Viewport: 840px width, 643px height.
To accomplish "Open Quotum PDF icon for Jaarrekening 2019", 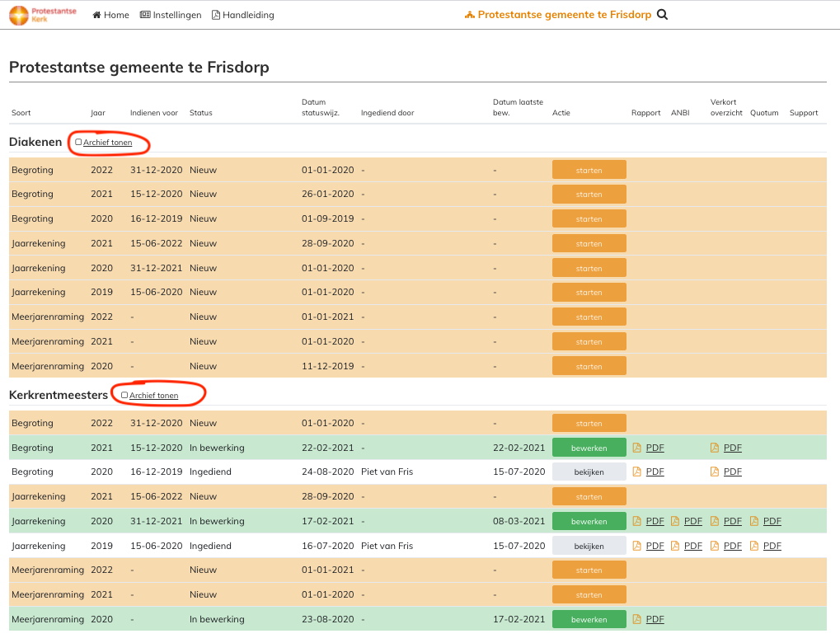I will (x=754, y=546).
